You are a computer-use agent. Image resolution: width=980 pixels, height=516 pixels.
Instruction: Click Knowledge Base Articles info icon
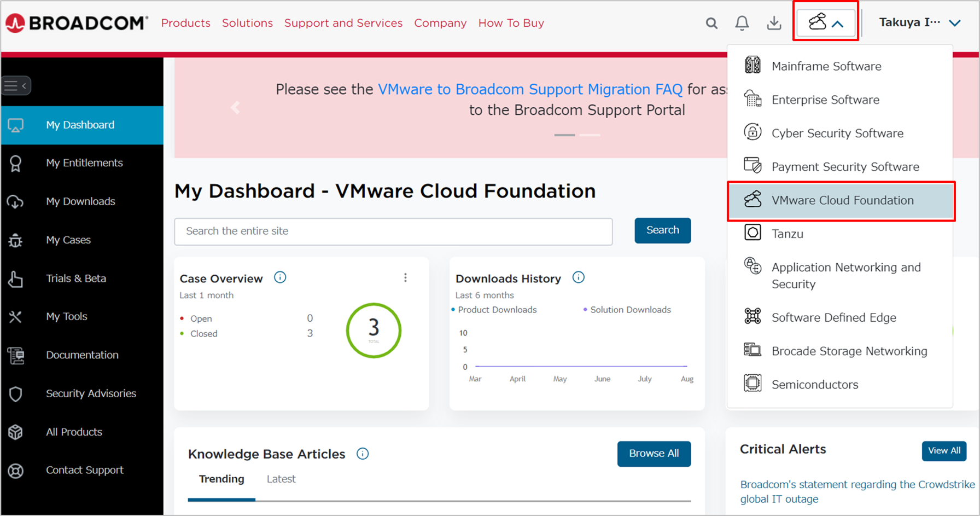coord(363,454)
